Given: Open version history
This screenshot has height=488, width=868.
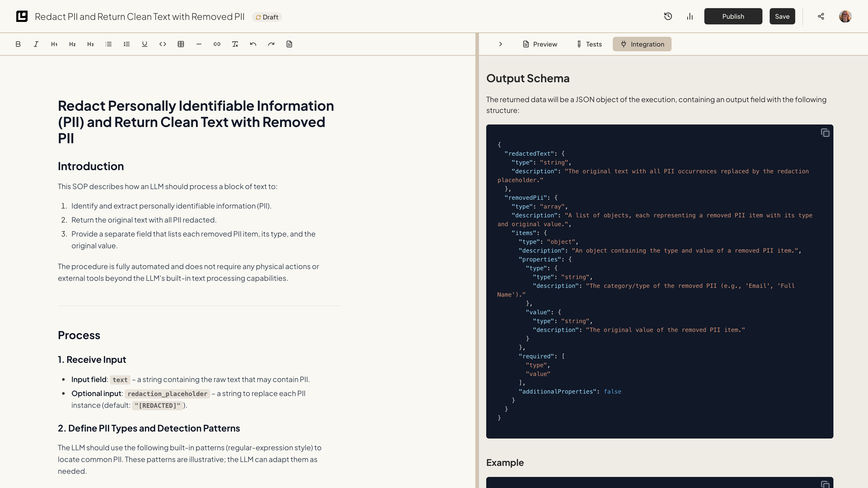Looking at the screenshot, I should 668,16.
